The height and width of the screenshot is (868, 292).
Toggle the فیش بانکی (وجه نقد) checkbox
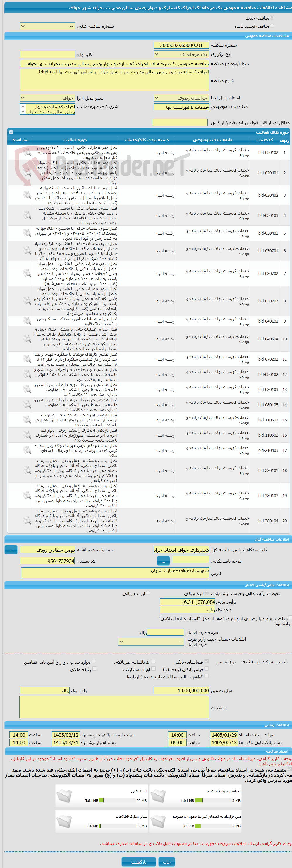click(x=206, y=668)
